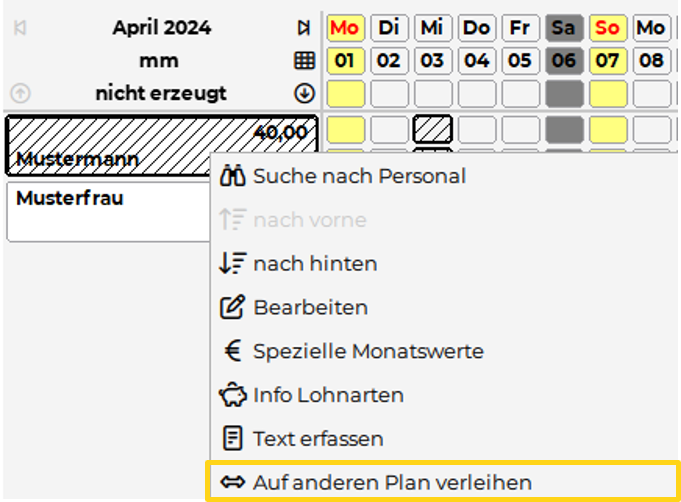Click double-arrow icon for lending plan
Viewport: 681px width, 502px height.
[232, 483]
